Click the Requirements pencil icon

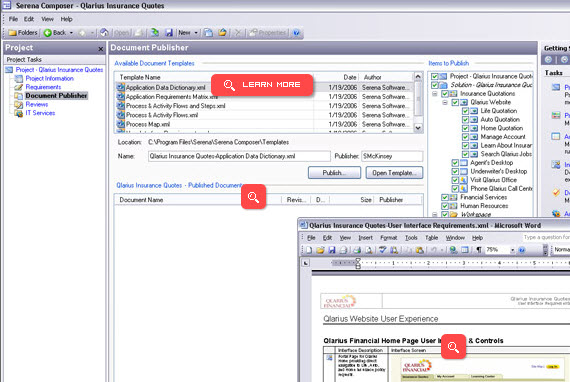click(19, 87)
